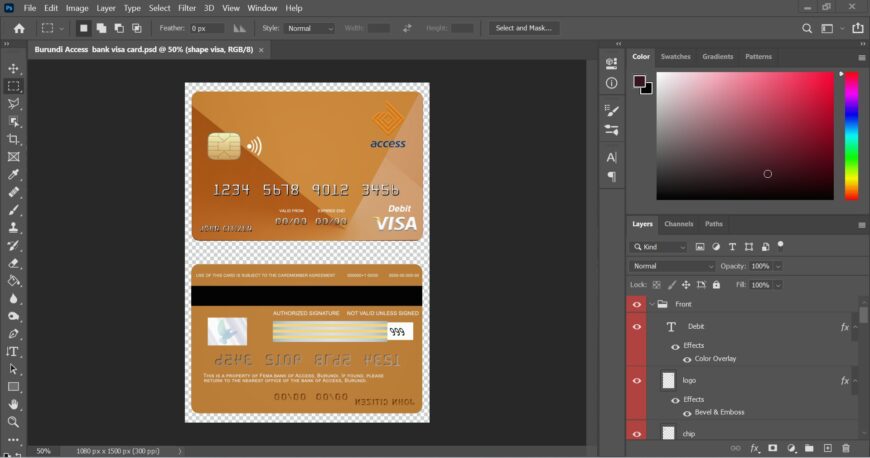Screen dimensions: 870x458
Task: Select the Brush tool
Action: [x=13, y=210]
